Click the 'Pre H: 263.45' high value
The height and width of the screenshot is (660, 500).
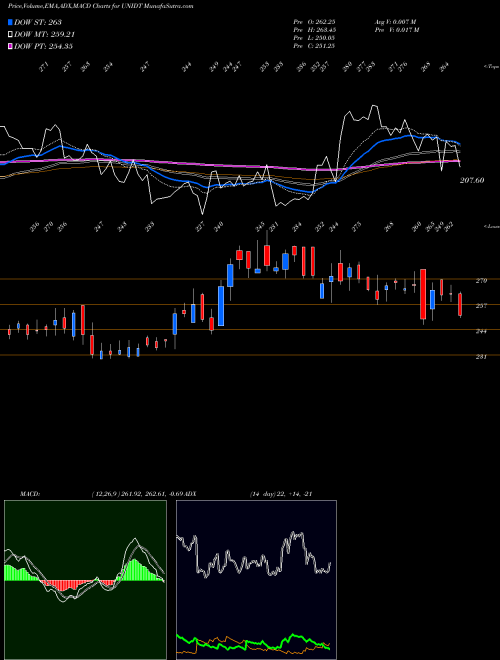[x=314, y=30]
